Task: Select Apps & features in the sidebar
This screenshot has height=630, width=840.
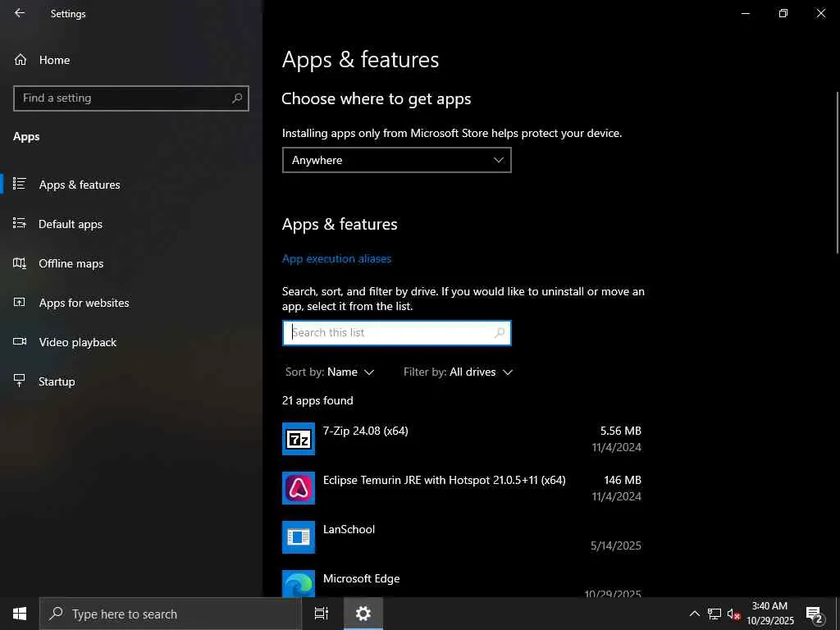Action: coord(80,185)
